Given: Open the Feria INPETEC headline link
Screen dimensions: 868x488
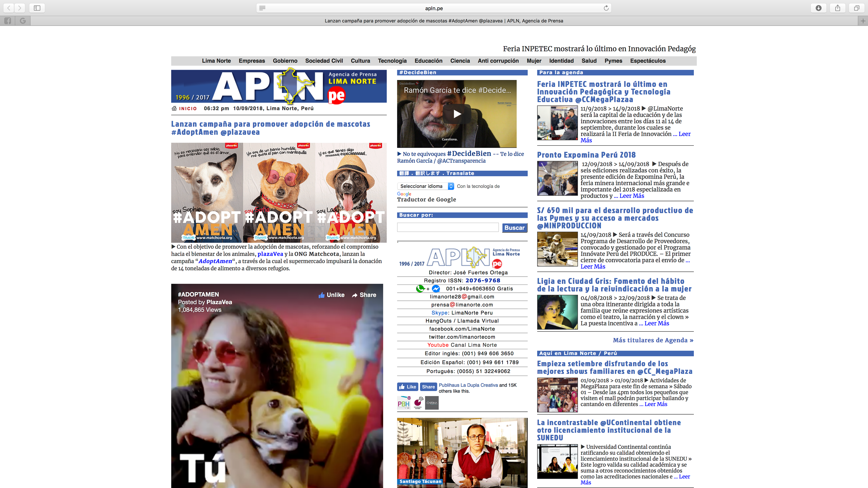Looking at the screenshot, I should [x=604, y=91].
